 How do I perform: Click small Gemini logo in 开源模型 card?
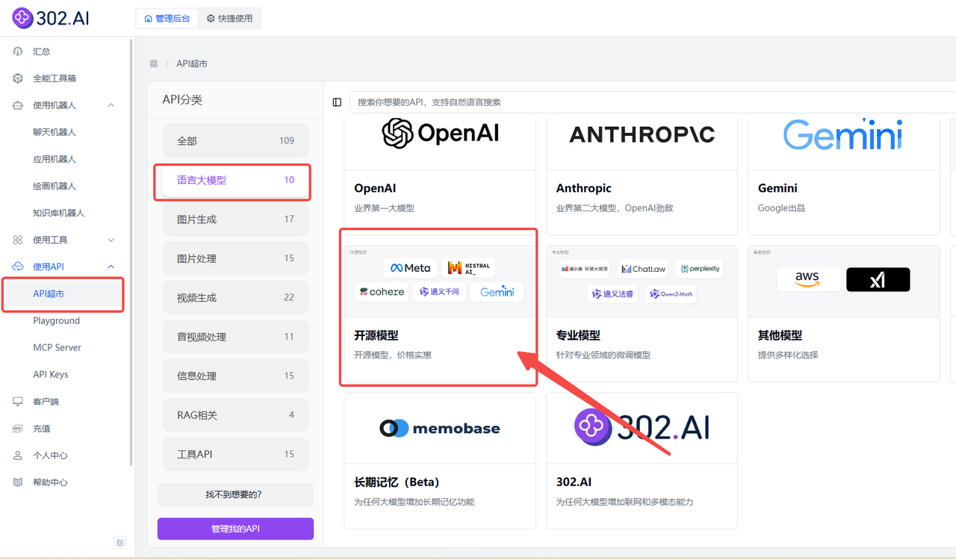(x=497, y=292)
